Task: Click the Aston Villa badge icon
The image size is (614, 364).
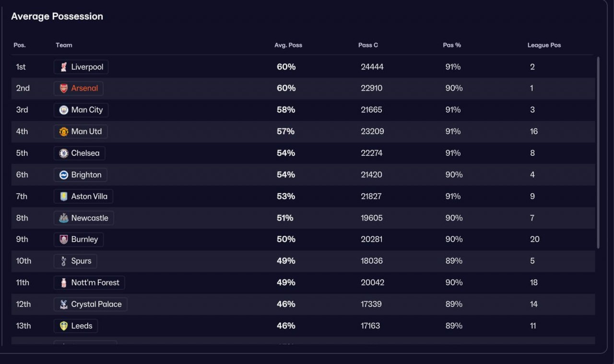Action: coord(64,196)
